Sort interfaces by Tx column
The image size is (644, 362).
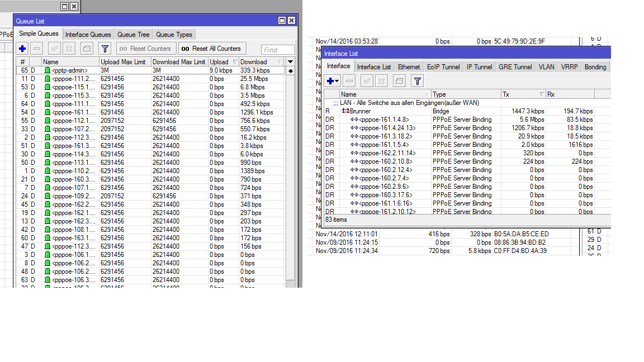[x=523, y=94]
